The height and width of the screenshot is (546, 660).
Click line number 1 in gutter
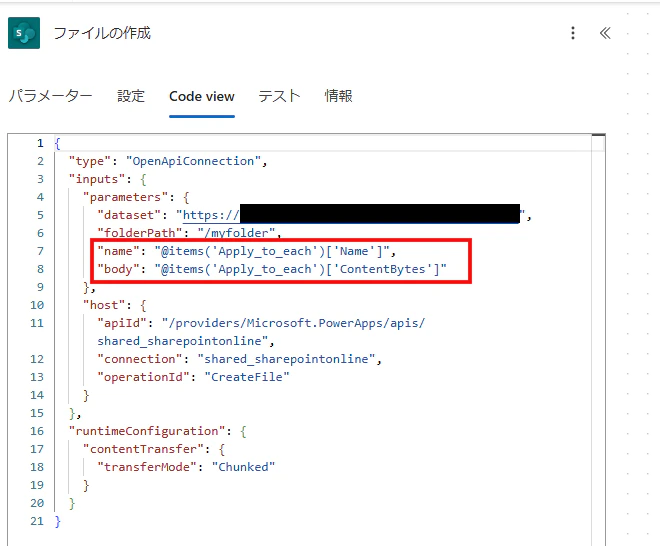click(x=40, y=143)
